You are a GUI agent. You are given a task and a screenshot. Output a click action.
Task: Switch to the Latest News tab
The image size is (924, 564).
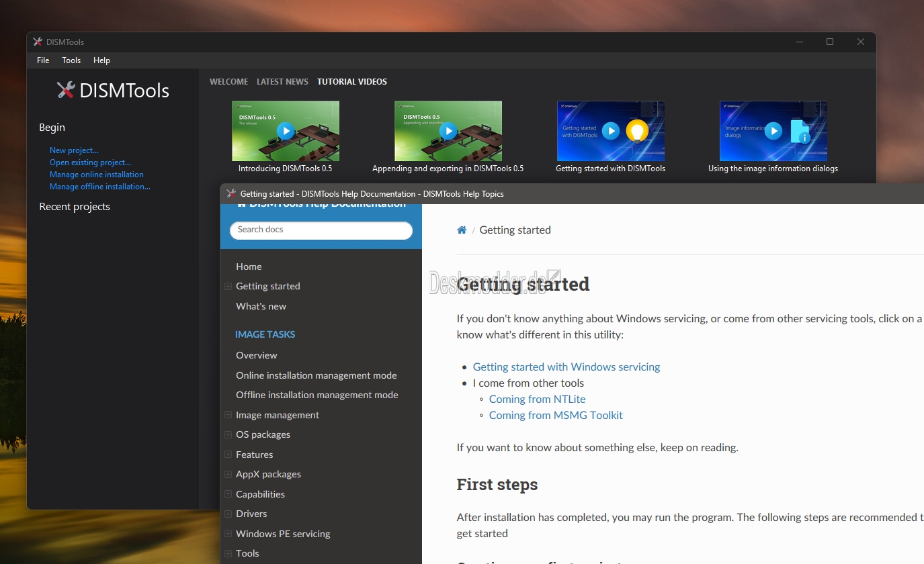(x=282, y=82)
